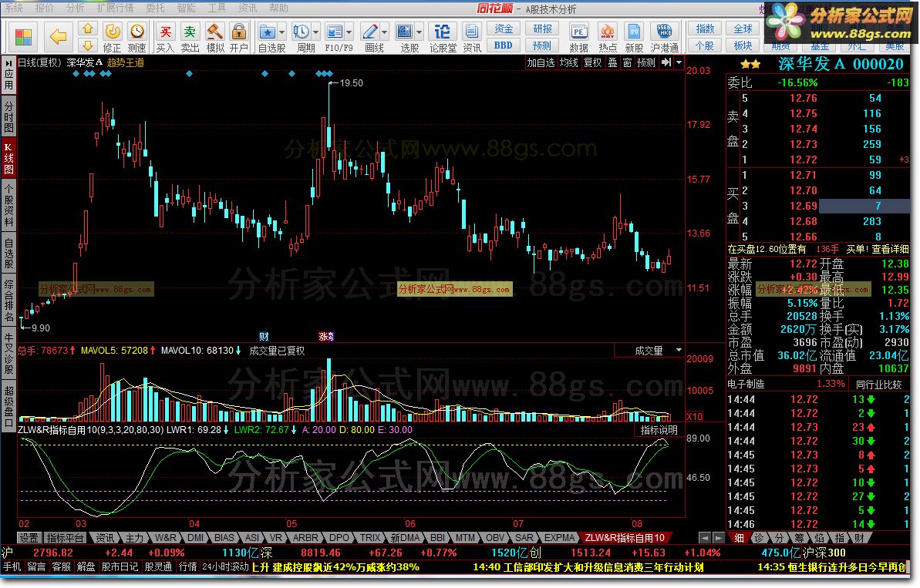Click the BBD toolbar button
Screen dimensions: 920x588
[504, 45]
